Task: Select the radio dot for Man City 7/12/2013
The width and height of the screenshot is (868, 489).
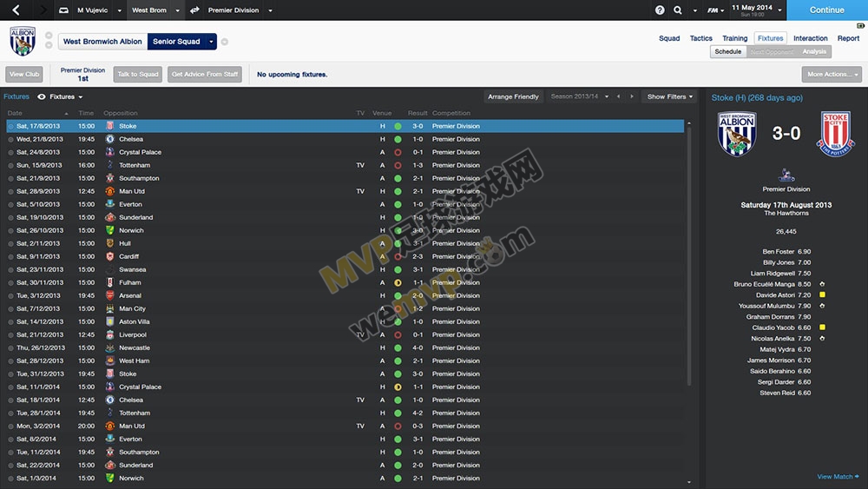Action: coord(10,309)
